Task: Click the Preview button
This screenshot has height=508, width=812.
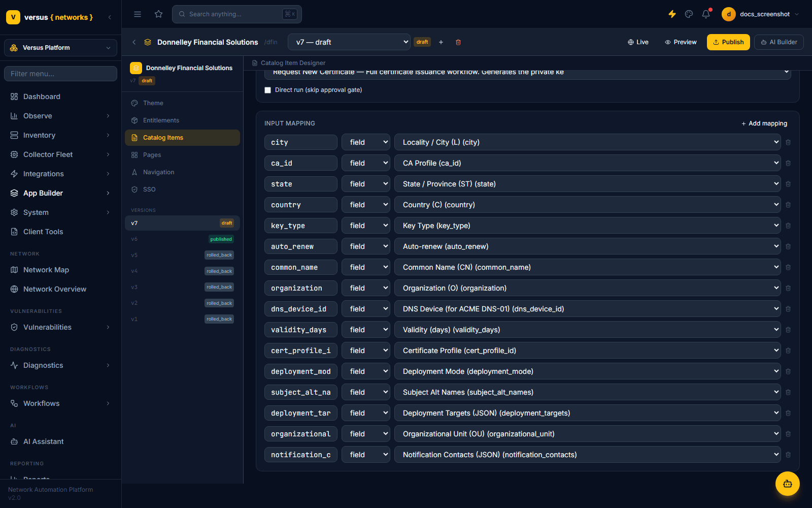Action: pyautogui.click(x=681, y=42)
